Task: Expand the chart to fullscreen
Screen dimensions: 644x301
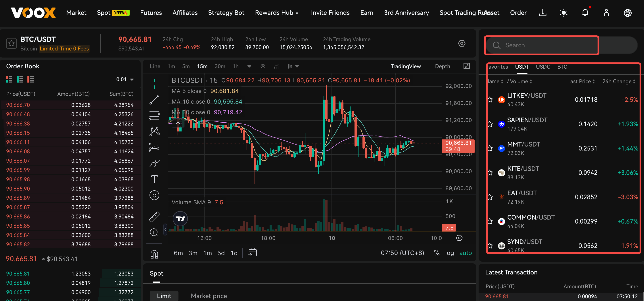Action: click(x=466, y=66)
